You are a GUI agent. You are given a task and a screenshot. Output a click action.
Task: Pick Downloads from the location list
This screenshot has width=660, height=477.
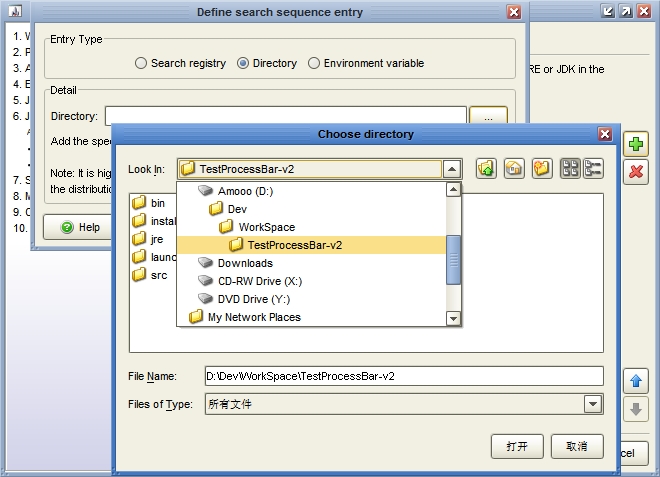(x=245, y=263)
